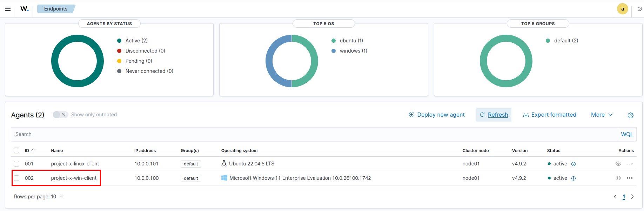This screenshot has width=644, height=211.
Task: Check the box for agent 001
Action: tap(16, 164)
